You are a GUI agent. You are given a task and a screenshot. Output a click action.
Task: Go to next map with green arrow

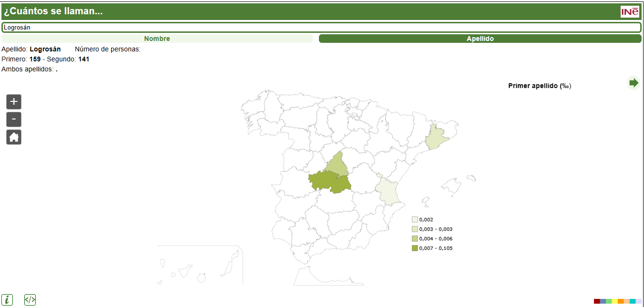[x=634, y=83]
